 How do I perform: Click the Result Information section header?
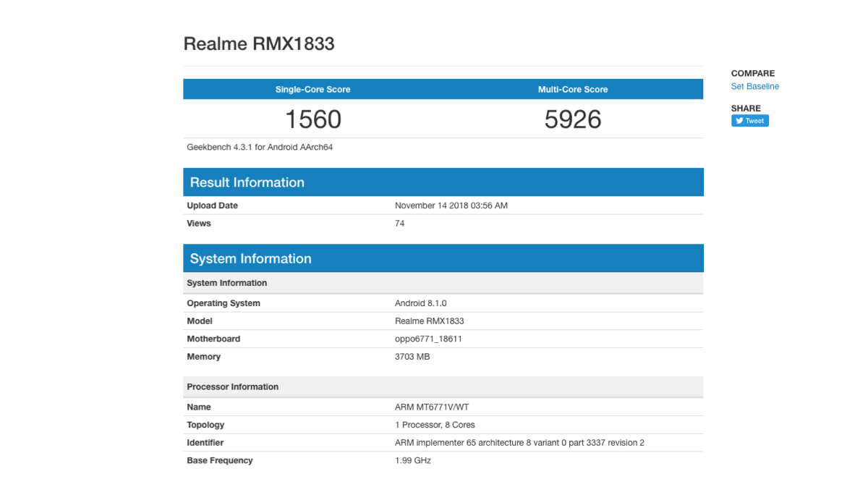pyautogui.click(x=247, y=182)
